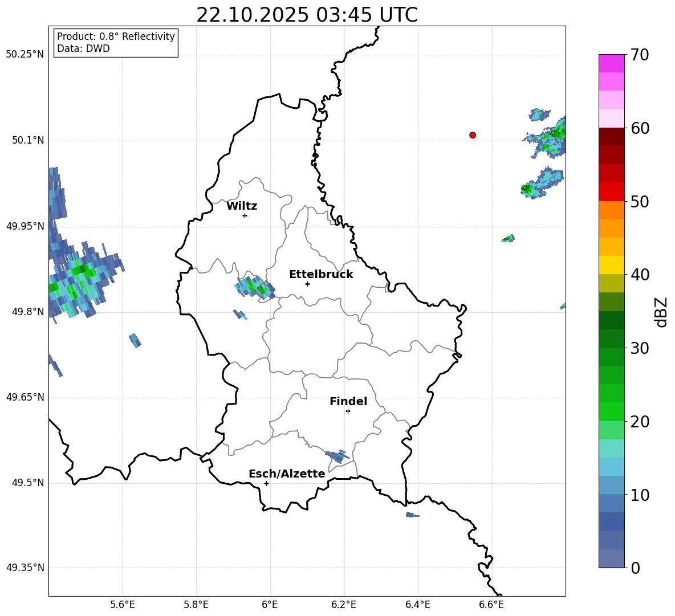The width and height of the screenshot is (675, 616).
Task: Click the 70 tick on colorbar
Action: pos(640,55)
